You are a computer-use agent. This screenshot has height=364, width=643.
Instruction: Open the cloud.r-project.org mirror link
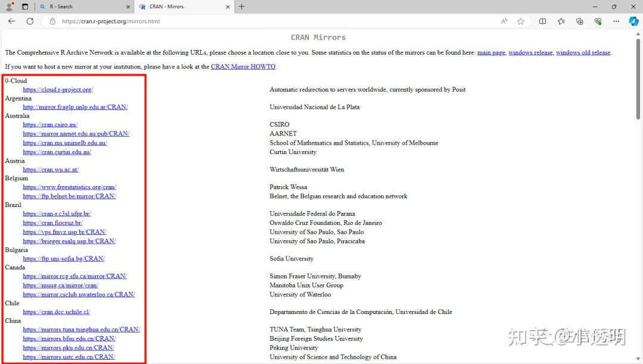(58, 89)
